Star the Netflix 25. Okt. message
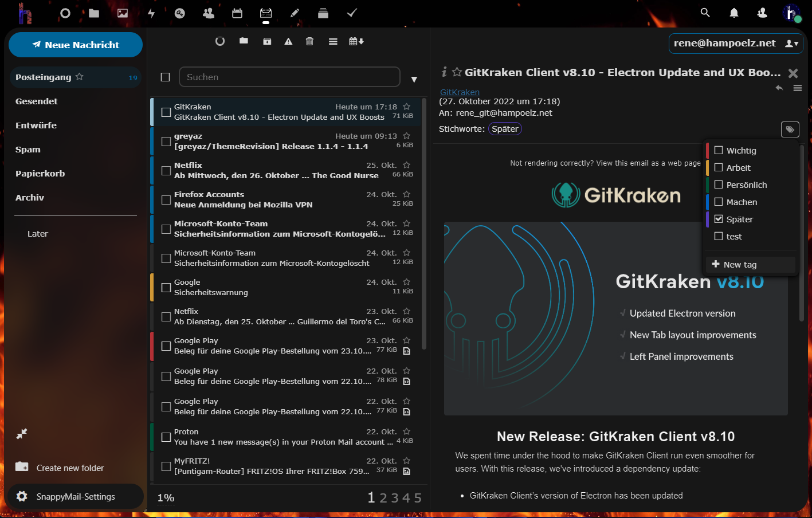Viewport: 812px width, 518px height. pyautogui.click(x=406, y=165)
